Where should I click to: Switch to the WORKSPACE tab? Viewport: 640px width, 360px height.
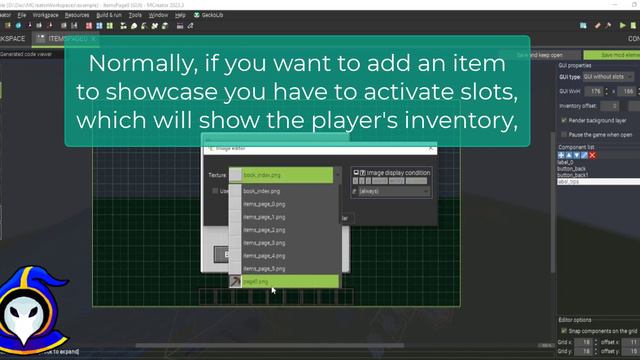point(12,39)
